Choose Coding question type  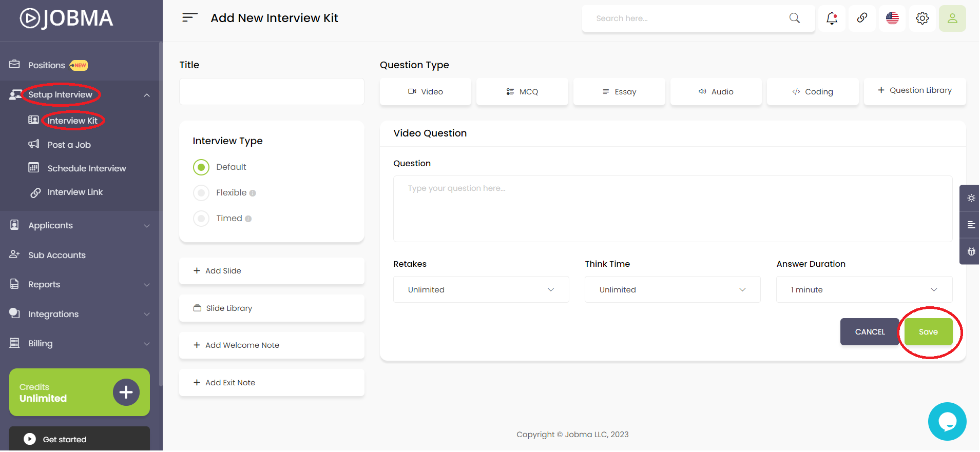[813, 92]
